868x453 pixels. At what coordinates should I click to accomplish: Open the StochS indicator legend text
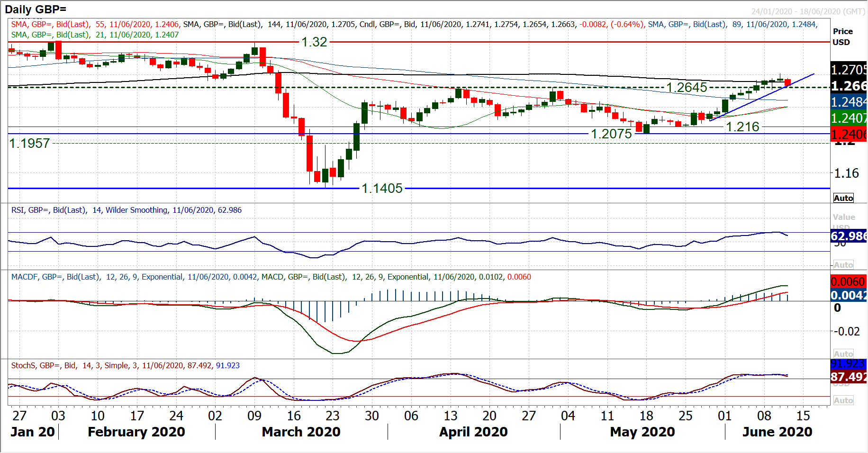tap(125, 365)
